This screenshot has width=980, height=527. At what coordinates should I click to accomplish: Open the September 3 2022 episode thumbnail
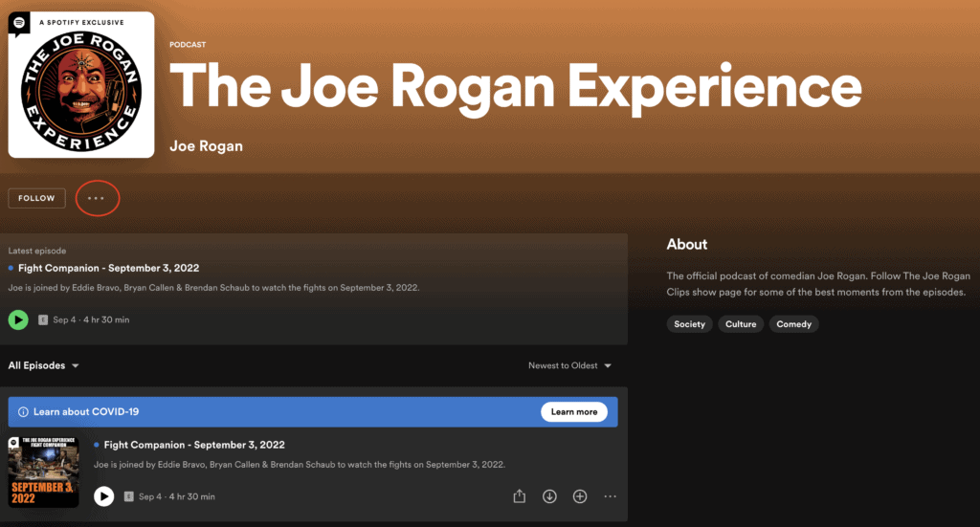pos(44,472)
